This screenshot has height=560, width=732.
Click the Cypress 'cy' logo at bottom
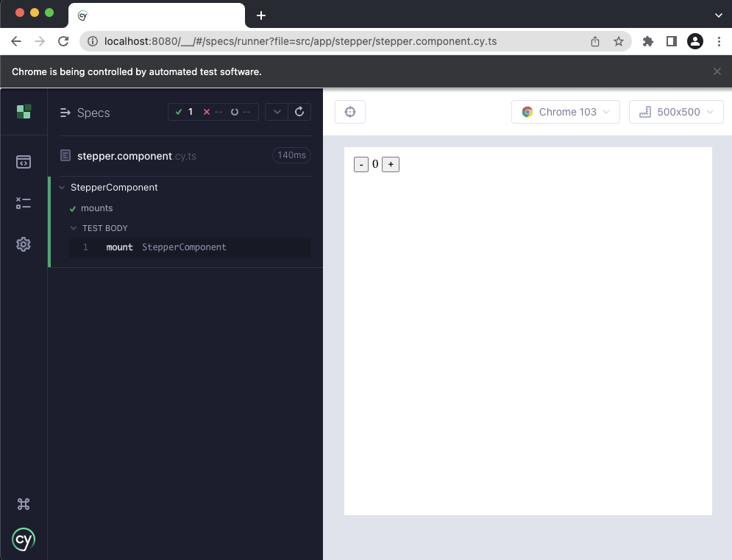pyautogui.click(x=24, y=540)
